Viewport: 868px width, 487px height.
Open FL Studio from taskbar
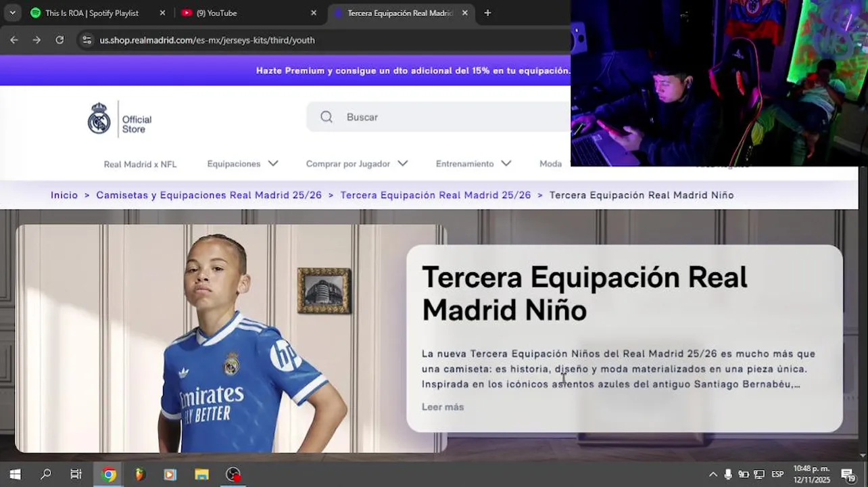[x=139, y=474]
